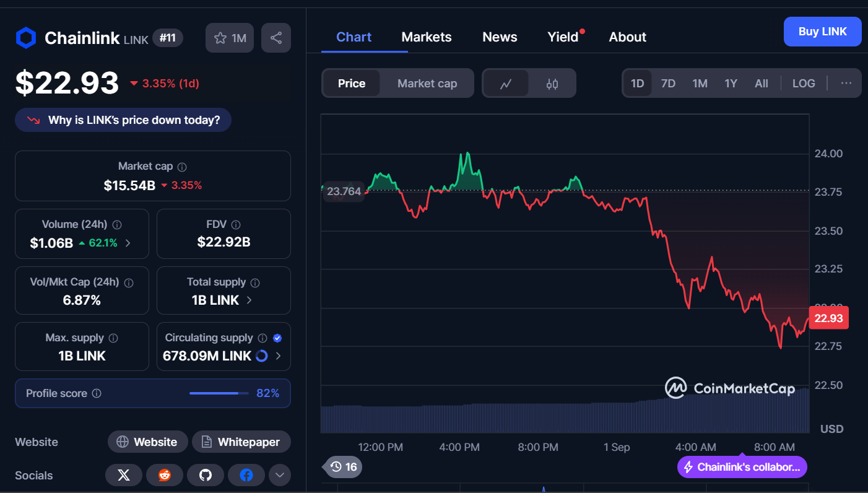Screen dimensions: 868x493
Task: Click the Buy LINK button
Action: [822, 32]
